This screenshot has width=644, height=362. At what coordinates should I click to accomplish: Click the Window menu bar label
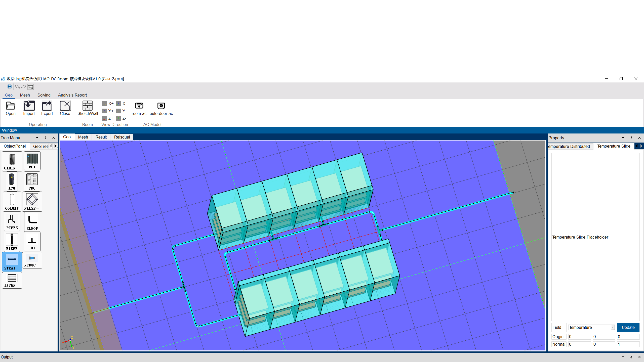coord(10,130)
